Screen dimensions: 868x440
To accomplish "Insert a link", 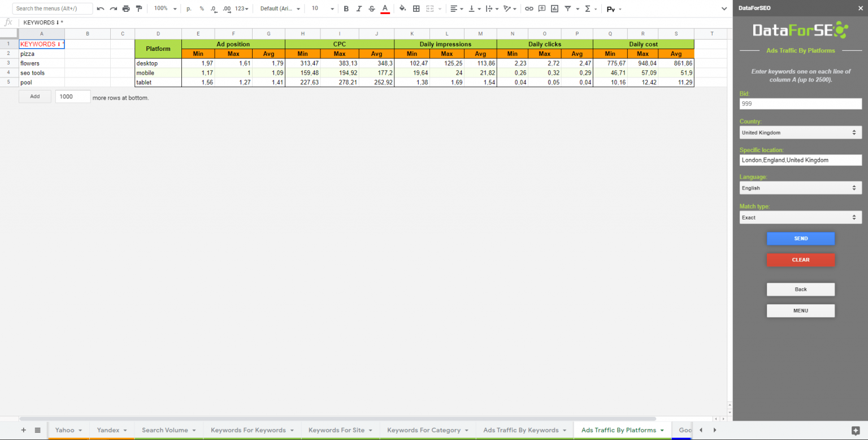I will point(529,8).
